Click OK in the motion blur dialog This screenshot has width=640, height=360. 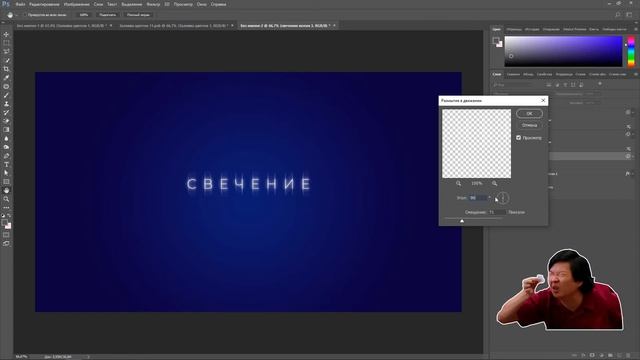click(x=529, y=113)
